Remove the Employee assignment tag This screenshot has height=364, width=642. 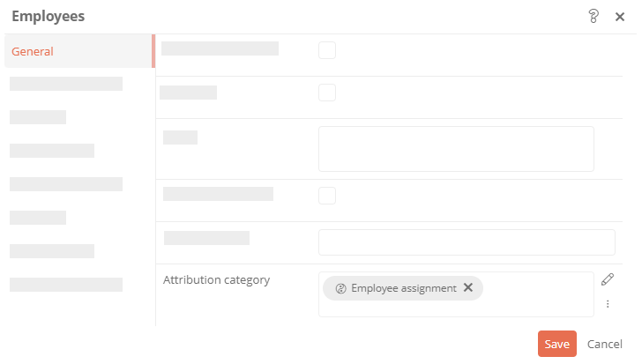468,287
